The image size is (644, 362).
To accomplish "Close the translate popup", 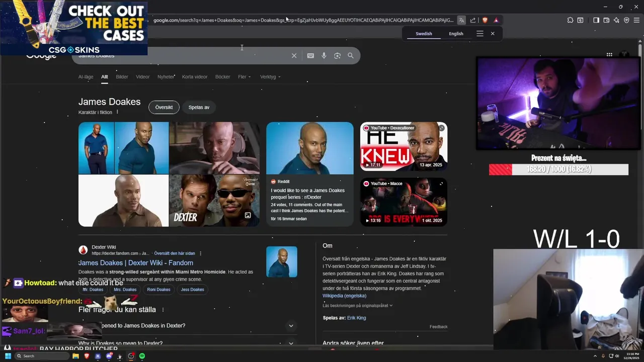I will (493, 34).
